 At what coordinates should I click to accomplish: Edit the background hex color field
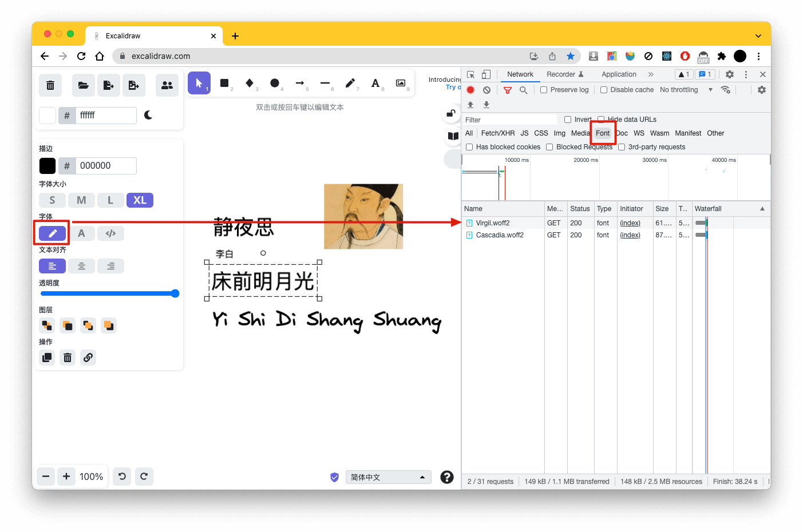[x=106, y=116]
